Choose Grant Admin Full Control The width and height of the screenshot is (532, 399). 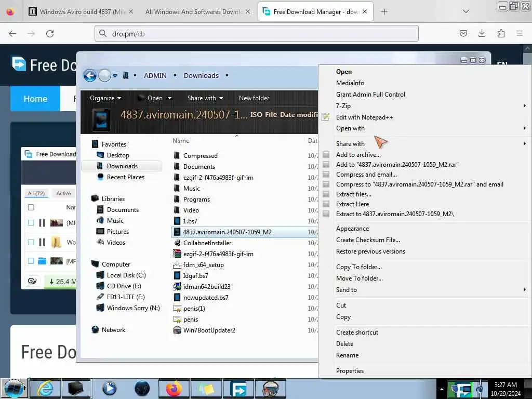370,95
